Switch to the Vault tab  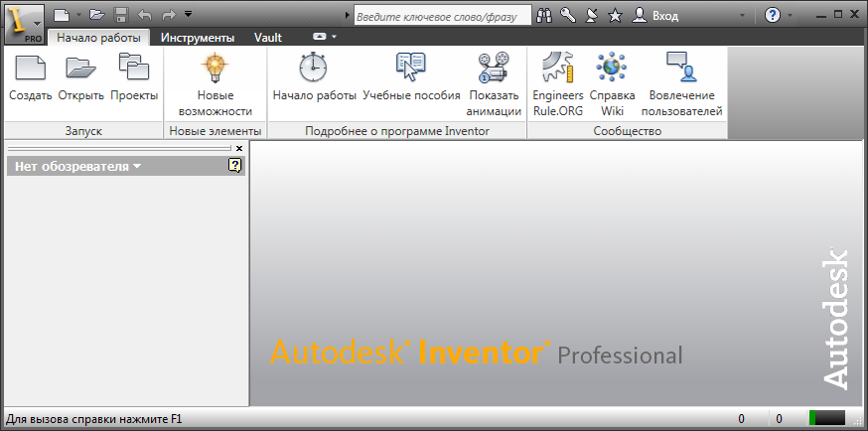(268, 38)
